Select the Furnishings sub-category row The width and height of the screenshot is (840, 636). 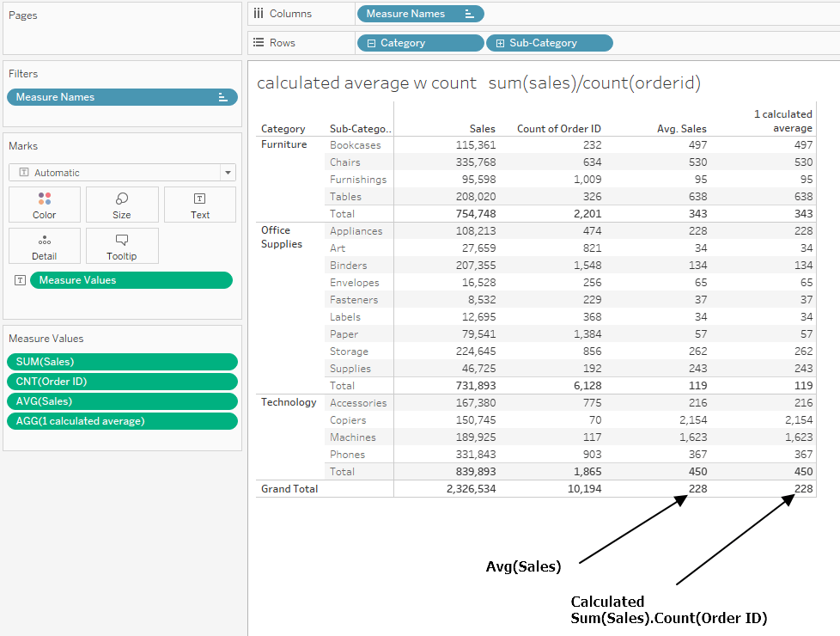358,180
